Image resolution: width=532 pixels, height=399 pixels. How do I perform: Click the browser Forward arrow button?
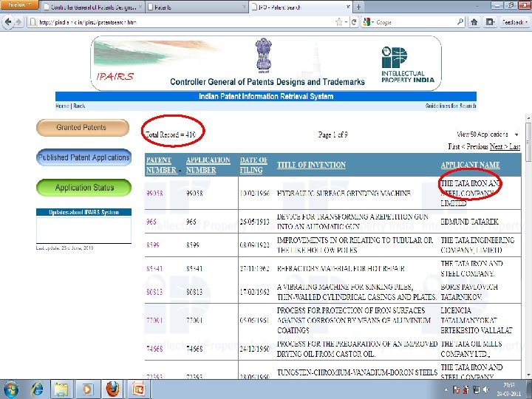pyautogui.click(x=18, y=22)
